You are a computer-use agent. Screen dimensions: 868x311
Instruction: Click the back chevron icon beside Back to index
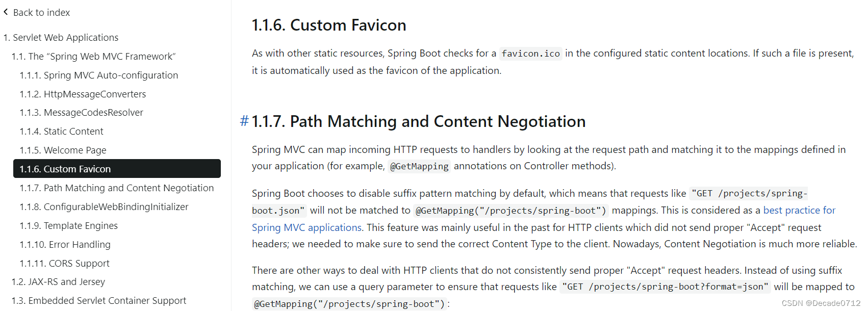pos(6,12)
